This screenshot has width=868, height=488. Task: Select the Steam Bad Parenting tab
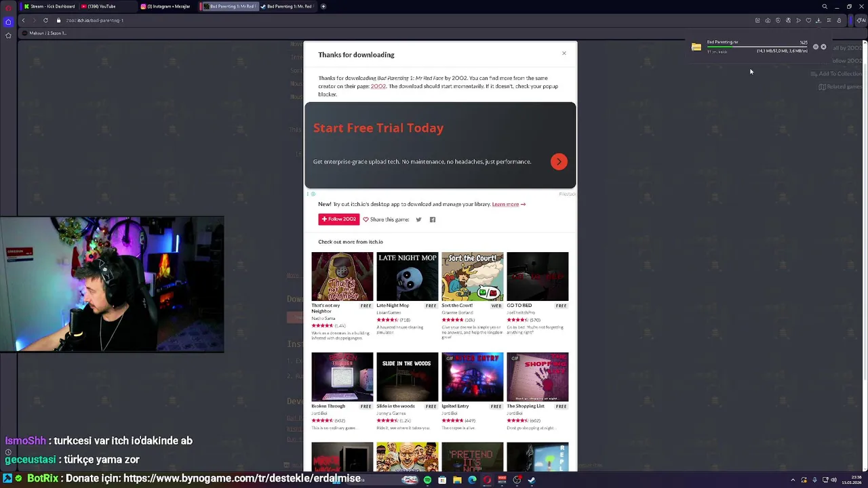click(288, 6)
